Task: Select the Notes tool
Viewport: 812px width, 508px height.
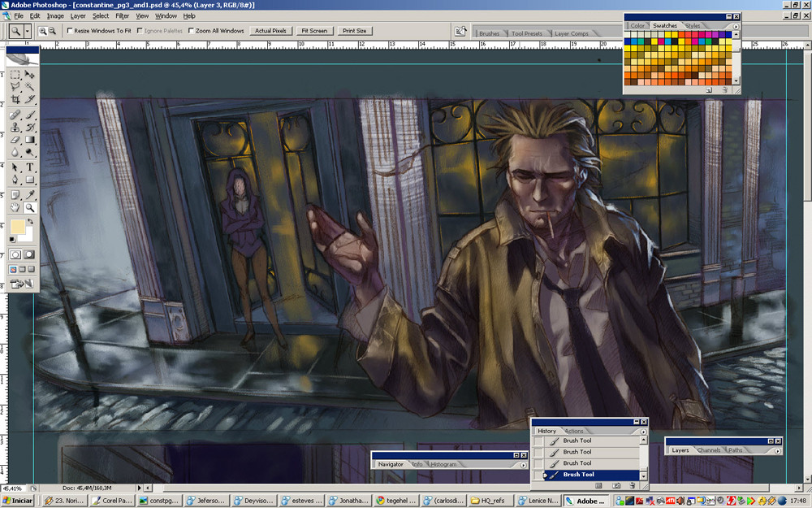Action: point(15,195)
